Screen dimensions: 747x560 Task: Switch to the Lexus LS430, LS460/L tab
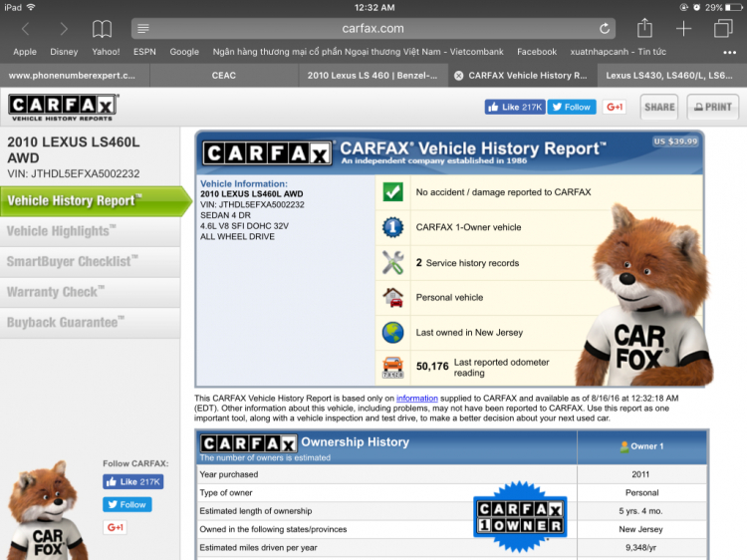click(x=671, y=76)
